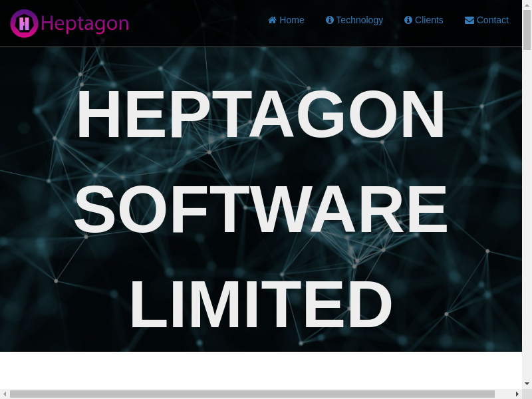The width and height of the screenshot is (532, 399).
Task: Click the circular Heptagon logo emblem
Action: tap(24, 23)
